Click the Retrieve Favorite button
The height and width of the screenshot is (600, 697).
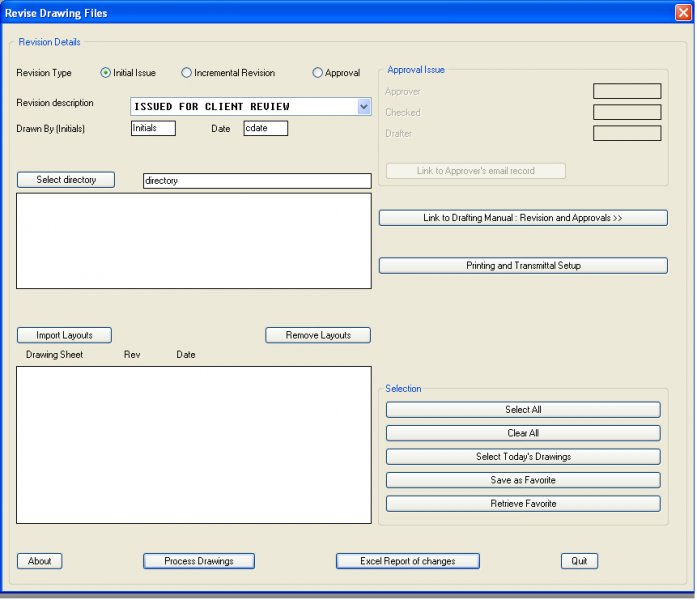(x=523, y=504)
